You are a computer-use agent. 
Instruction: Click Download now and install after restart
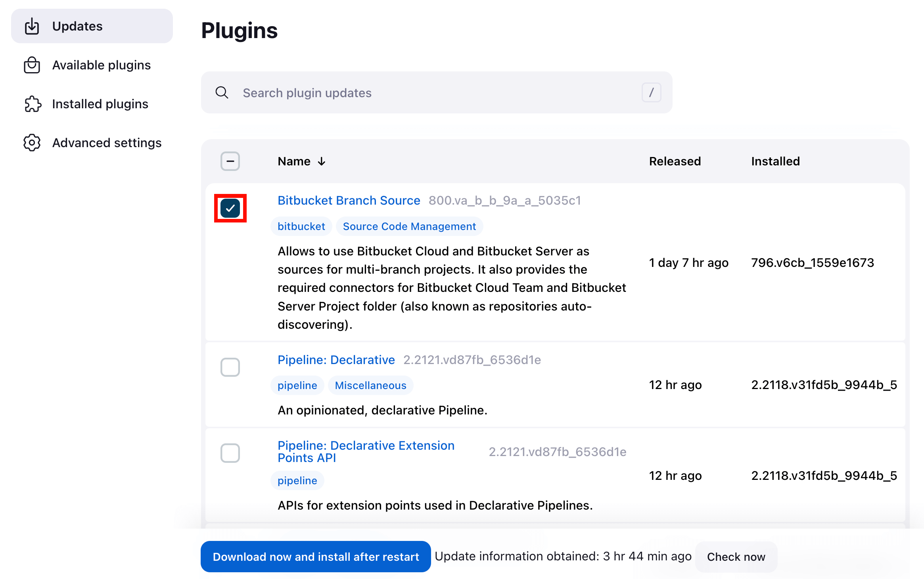[x=314, y=556]
